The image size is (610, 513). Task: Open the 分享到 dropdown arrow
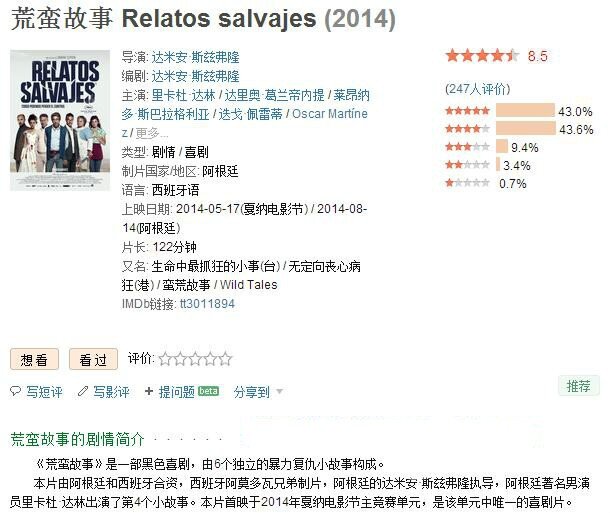click(x=279, y=391)
